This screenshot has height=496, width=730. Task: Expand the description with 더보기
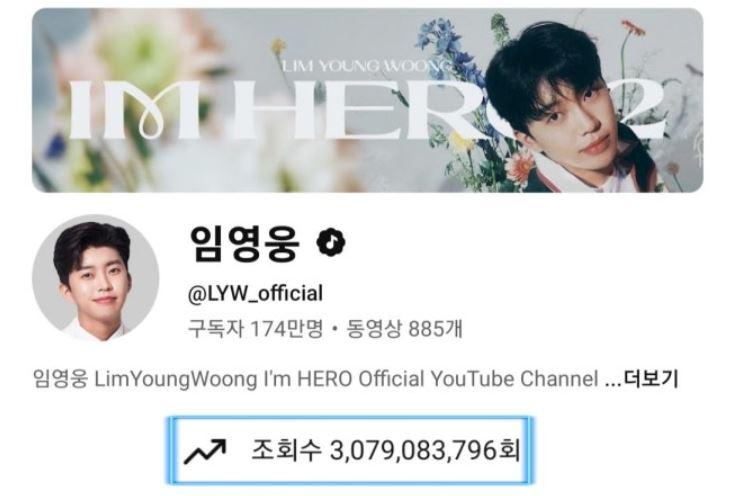(651, 378)
